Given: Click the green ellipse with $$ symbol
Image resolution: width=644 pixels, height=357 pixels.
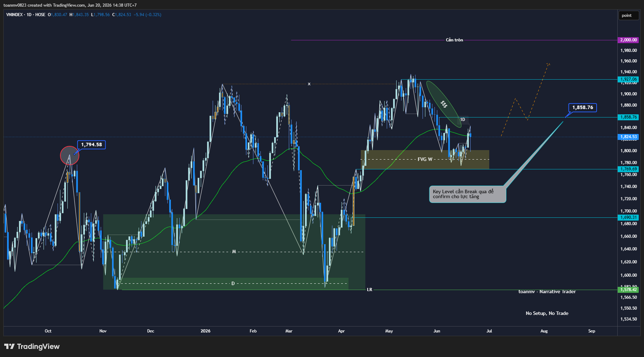Looking at the screenshot, I should pyautogui.click(x=444, y=104).
